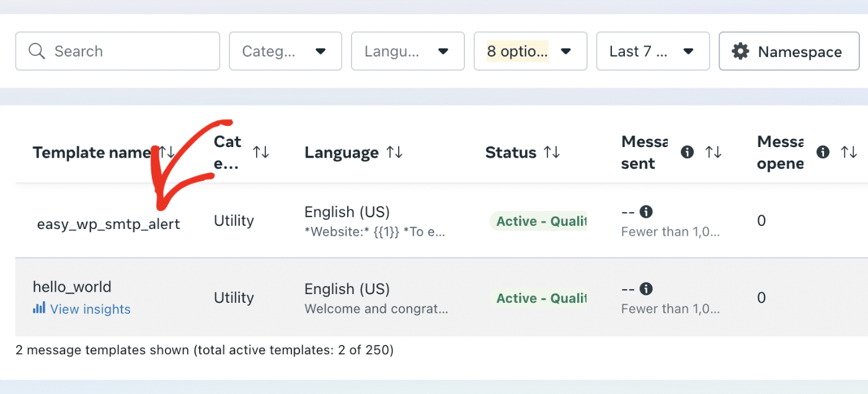Viewport: 868px width, 394px height.
Task: Click info icon in hello_world row
Action: [646, 289]
